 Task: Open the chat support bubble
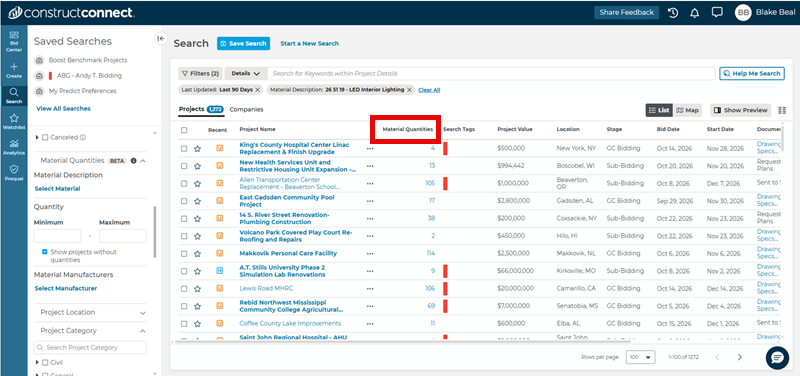pos(777,358)
